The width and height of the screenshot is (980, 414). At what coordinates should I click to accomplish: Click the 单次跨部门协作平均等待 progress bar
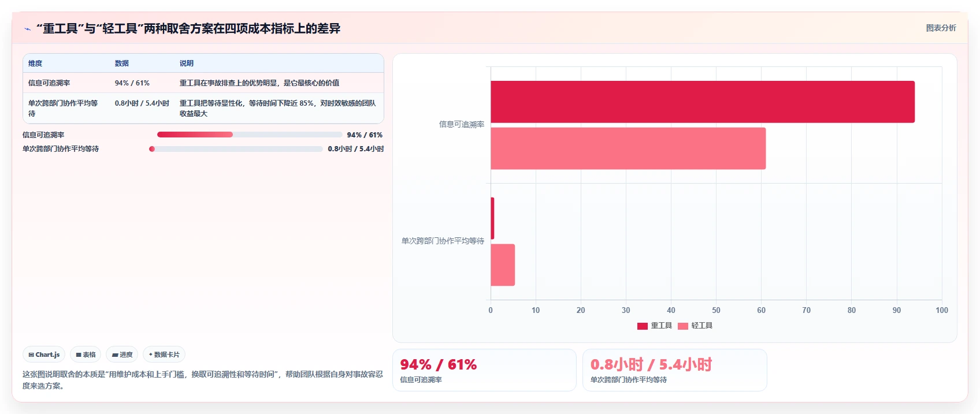(x=236, y=149)
